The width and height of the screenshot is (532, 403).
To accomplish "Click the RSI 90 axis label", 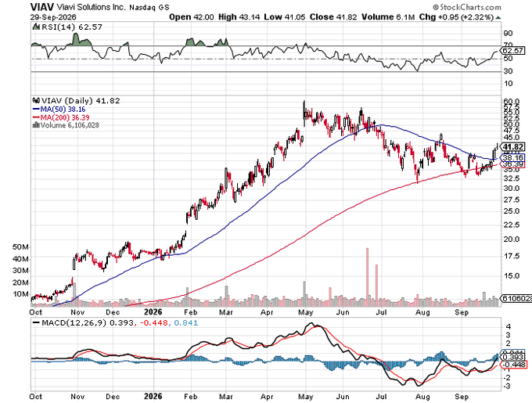I will (x=509, y=33).
